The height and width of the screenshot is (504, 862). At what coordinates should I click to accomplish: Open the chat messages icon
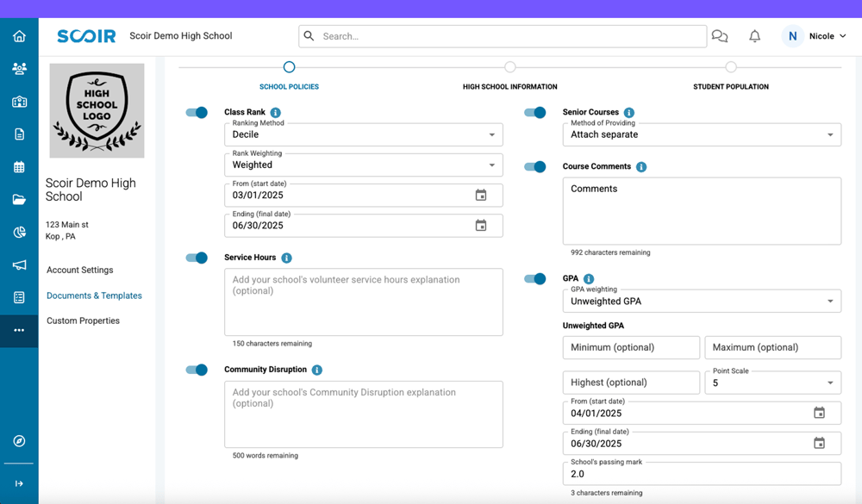tap(720, 36)
